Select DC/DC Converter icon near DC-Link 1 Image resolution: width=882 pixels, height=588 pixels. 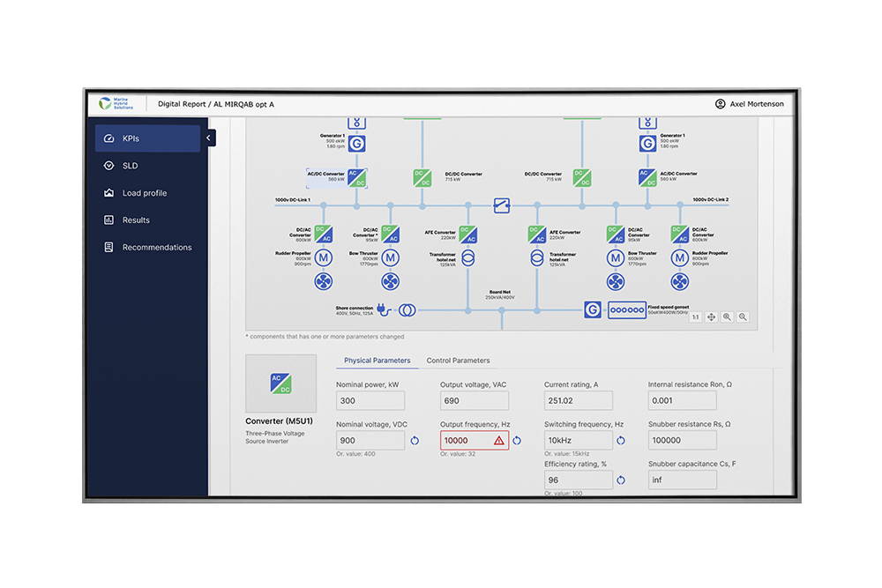[x=422, y=178]
